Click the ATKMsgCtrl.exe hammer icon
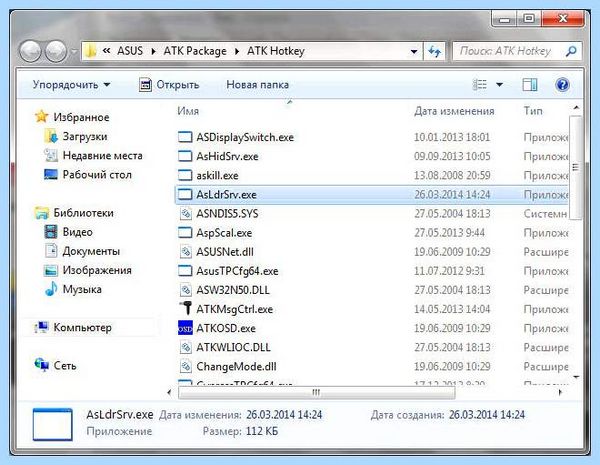600x465 pixels. coord(186,308)
